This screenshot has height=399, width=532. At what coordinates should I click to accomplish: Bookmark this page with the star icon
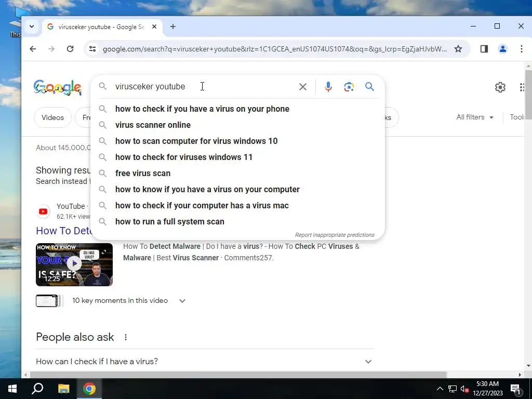pyautogui.click(x=458, y=49)
